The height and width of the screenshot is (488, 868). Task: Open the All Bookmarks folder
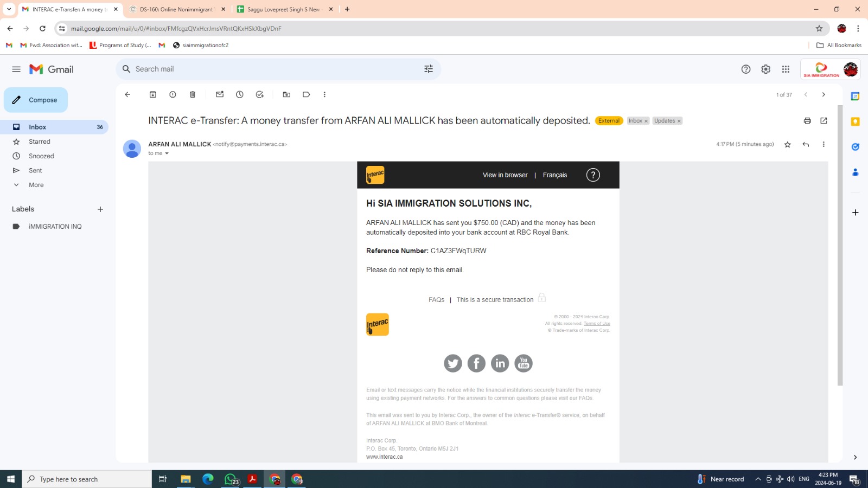(x=839, y=45)
